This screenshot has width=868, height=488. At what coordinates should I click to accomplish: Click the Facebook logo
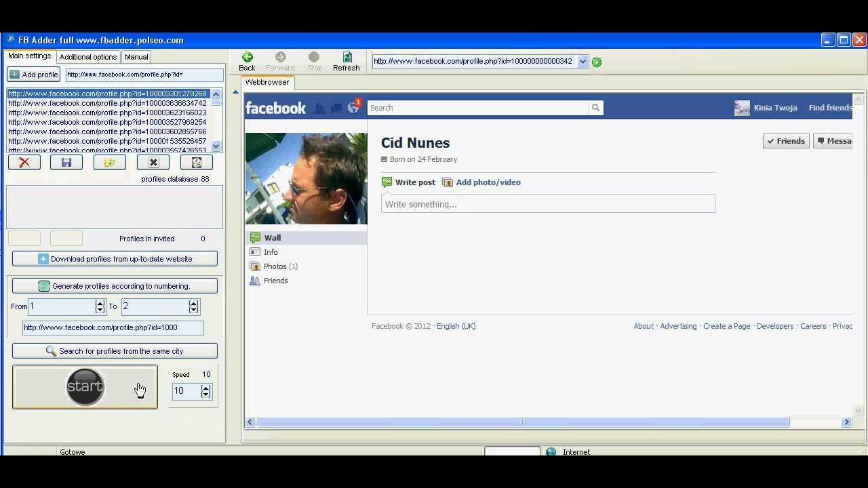tap(275, 108)
